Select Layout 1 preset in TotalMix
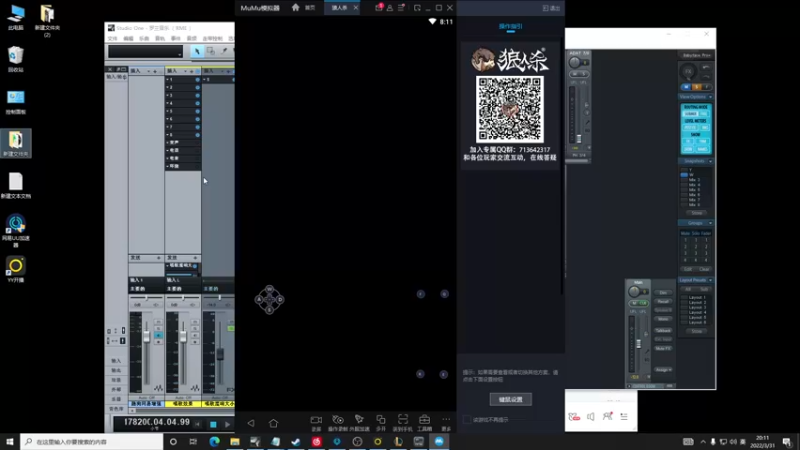 [697, 297]
